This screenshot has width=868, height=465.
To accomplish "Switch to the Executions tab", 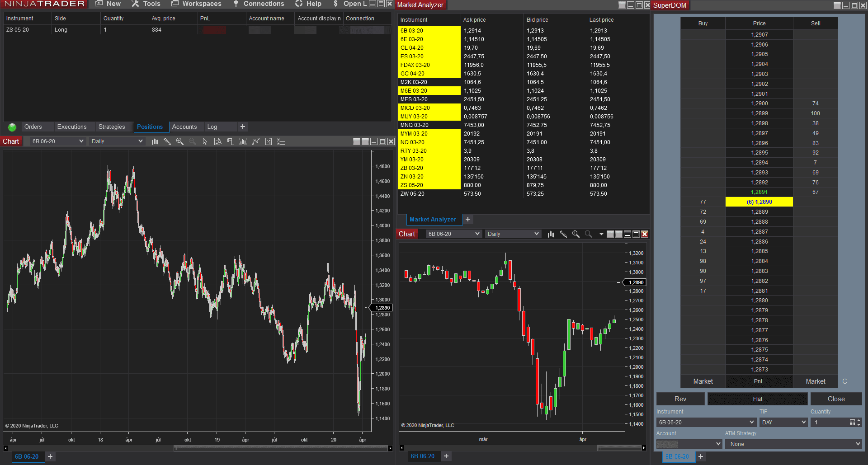I will click(72, 127).
